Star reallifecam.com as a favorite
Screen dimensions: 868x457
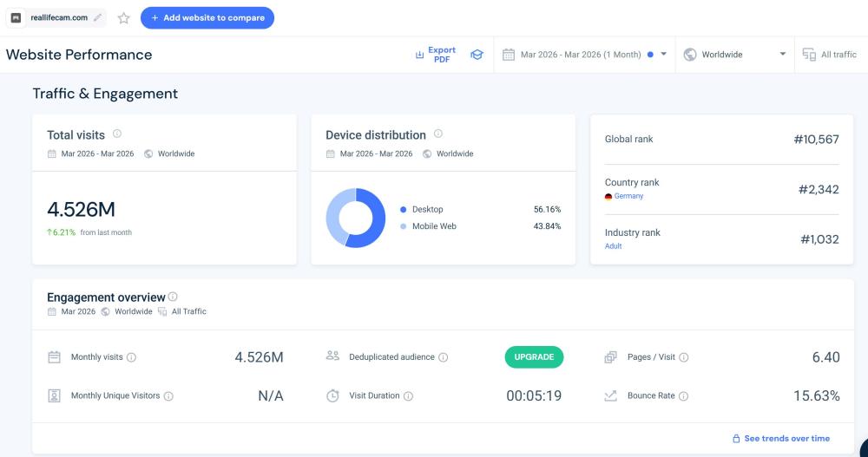123,18
